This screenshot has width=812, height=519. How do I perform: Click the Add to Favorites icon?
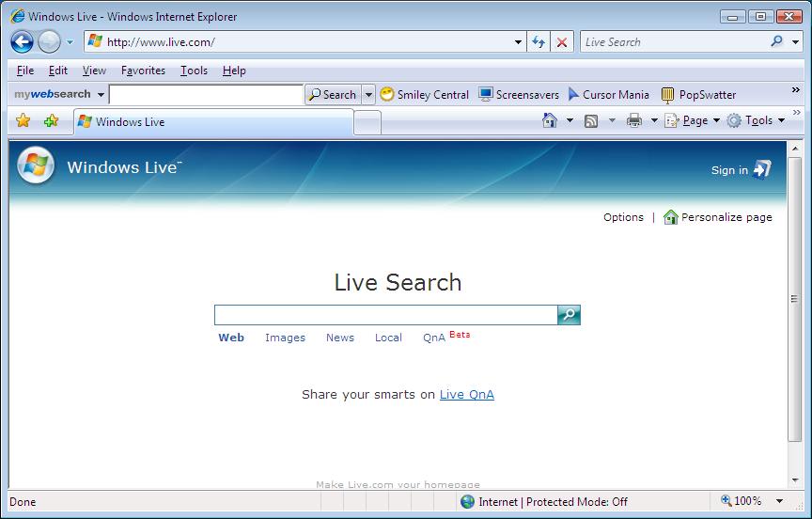51,120
